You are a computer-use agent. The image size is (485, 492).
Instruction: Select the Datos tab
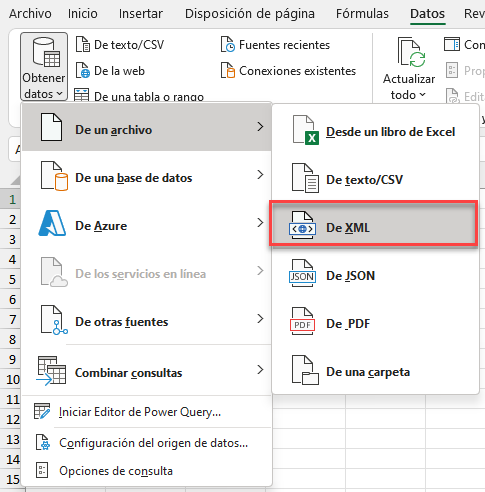pos(427,14)
